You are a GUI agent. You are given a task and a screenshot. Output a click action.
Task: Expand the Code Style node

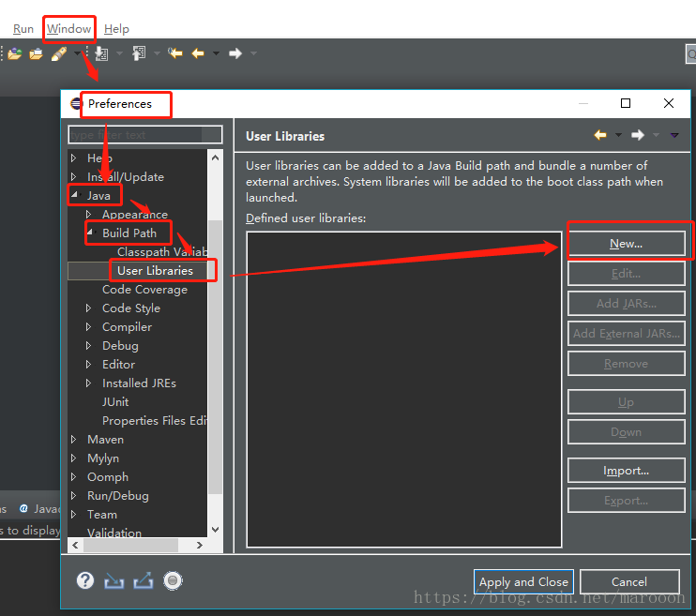tap(88, 308)
